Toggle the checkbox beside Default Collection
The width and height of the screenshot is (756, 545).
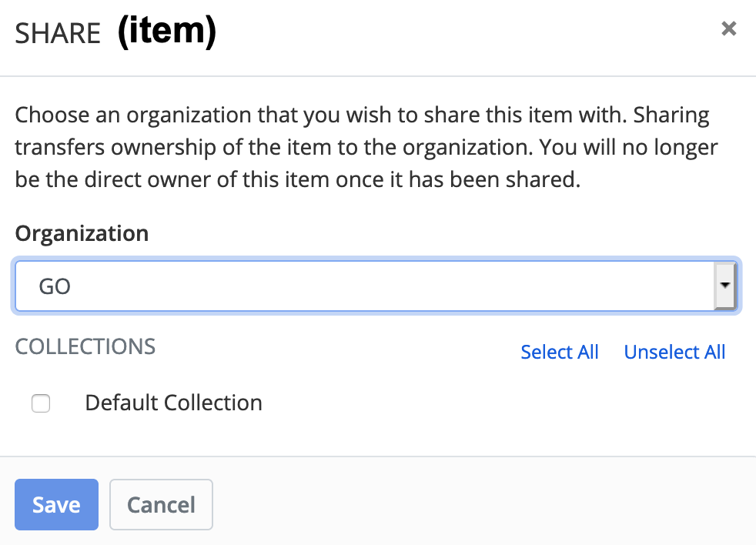[x=41, y=403]
